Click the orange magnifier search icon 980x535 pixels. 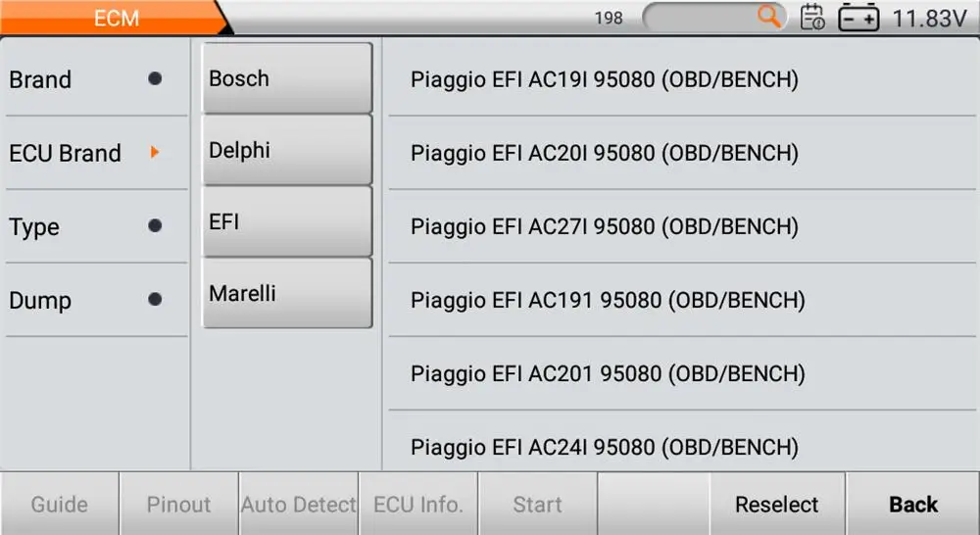click(x=770, y=17)
